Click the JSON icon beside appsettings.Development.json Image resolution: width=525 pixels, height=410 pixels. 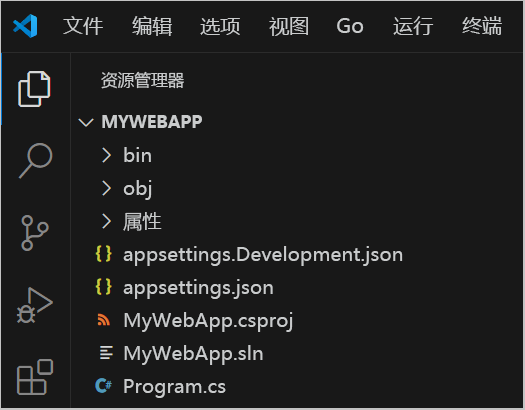click(103, 254)
